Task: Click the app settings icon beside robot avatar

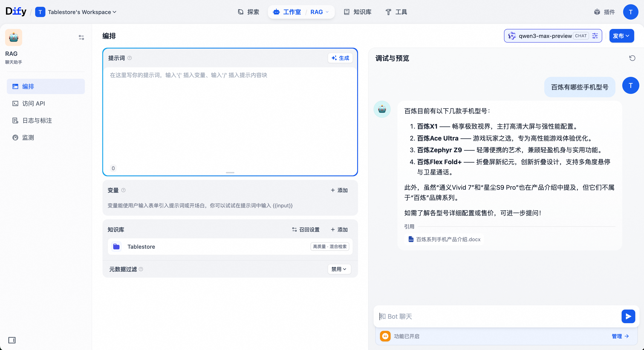Action: click(81, 37)
